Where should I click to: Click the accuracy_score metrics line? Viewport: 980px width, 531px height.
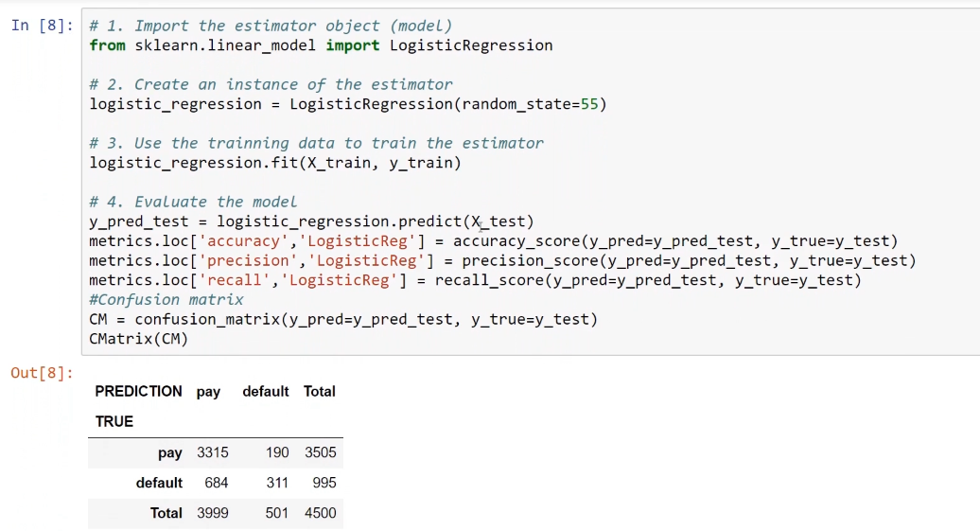pos(493,240)
